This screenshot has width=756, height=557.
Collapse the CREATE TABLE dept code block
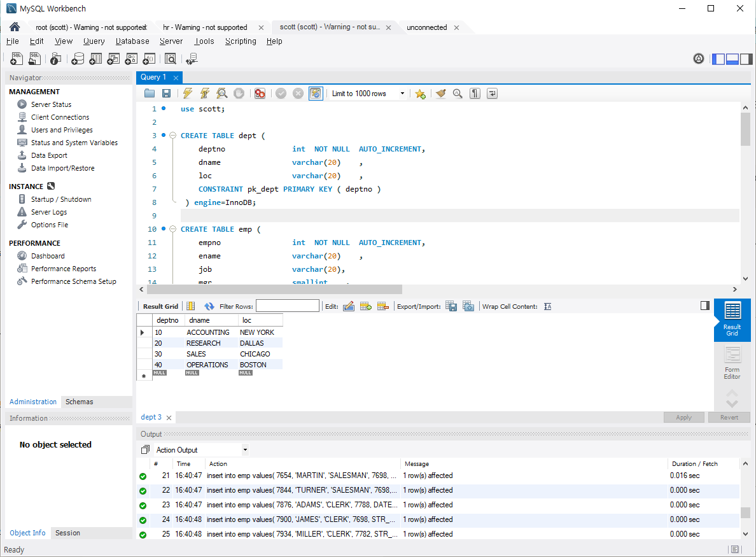pyautogui.click(x=172, y=136)
